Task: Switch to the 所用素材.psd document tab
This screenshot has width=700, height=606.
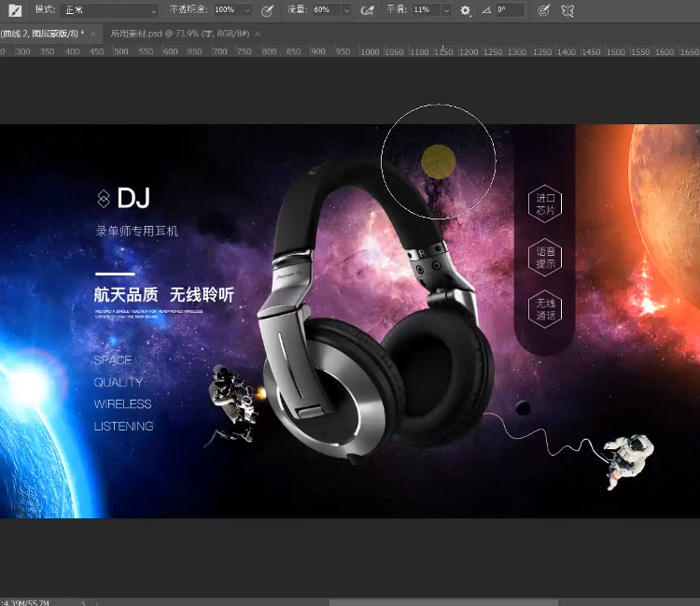Action: pos(180,34)
